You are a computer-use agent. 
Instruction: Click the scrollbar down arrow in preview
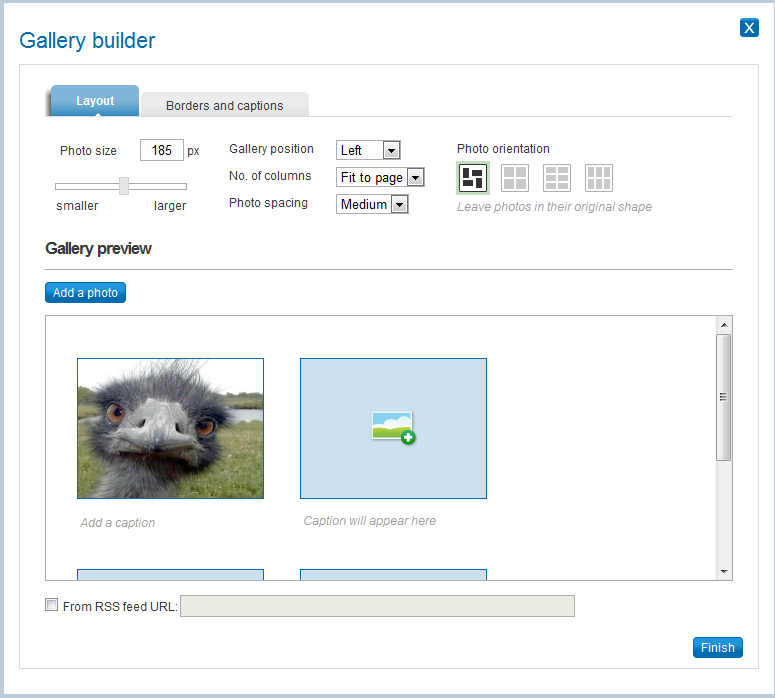point(724,571)
